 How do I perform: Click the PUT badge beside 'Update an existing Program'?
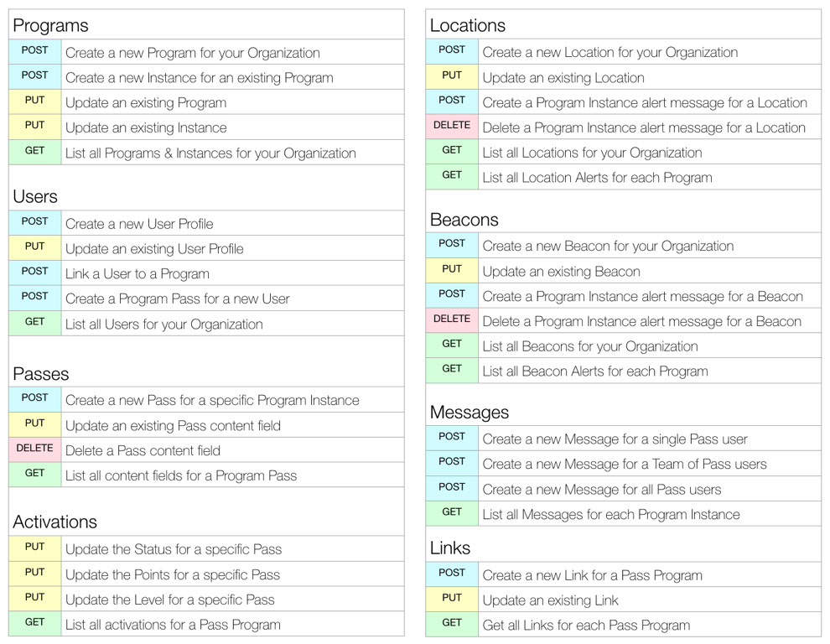click(x=35, y=101)
